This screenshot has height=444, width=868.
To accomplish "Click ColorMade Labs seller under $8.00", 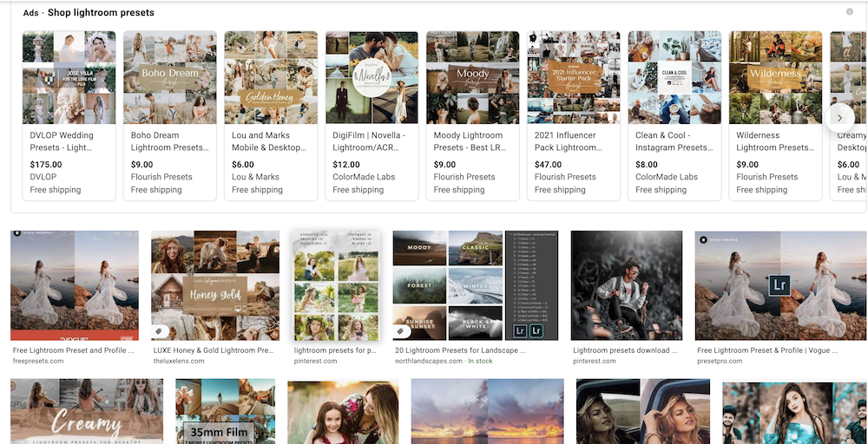I will (667, 177).
